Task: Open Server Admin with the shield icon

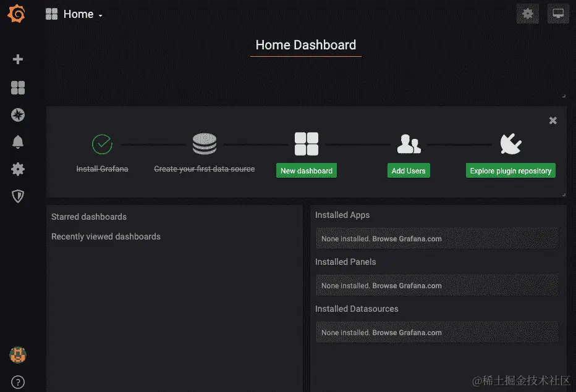Action: click(x=17, y=196)
